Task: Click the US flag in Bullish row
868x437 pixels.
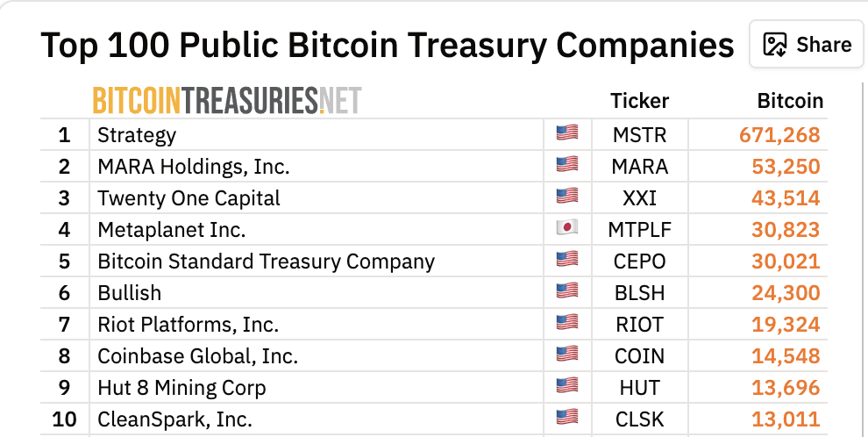Action: click(567, 291)
